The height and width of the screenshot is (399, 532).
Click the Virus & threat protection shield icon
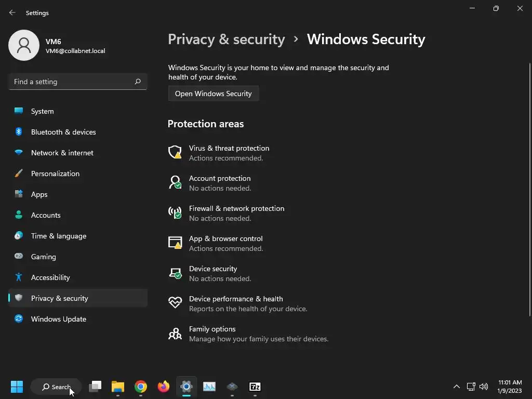(175, 152)
